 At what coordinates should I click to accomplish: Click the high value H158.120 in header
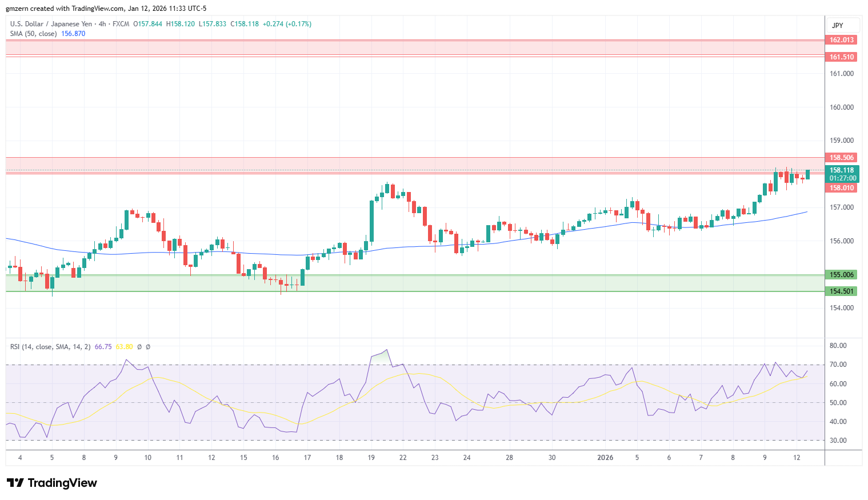(181, 24)
